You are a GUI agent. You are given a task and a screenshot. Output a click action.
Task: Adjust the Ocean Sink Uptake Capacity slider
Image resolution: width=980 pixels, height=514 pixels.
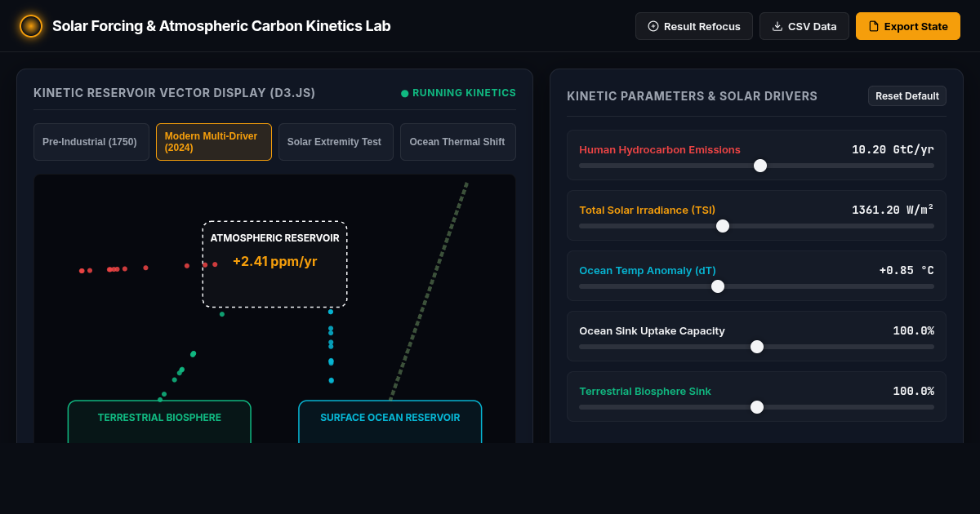click(756, 347)
